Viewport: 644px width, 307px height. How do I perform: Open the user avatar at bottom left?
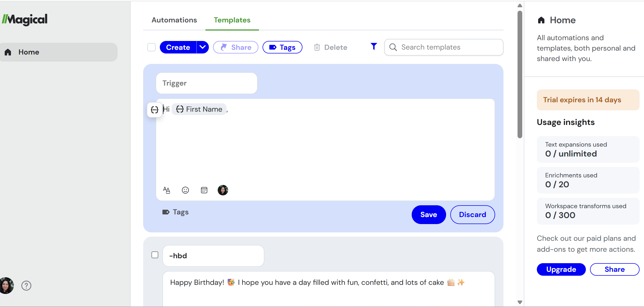coord(7,286)
